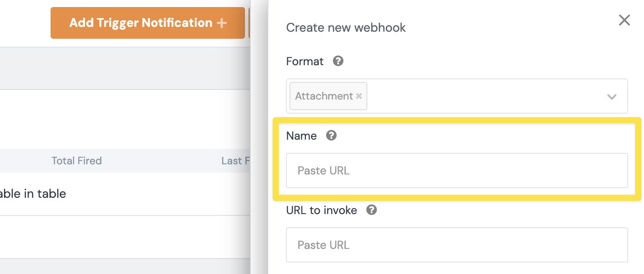Click the URL to invoke label
644x274 pixels.
tap(321, 210)
